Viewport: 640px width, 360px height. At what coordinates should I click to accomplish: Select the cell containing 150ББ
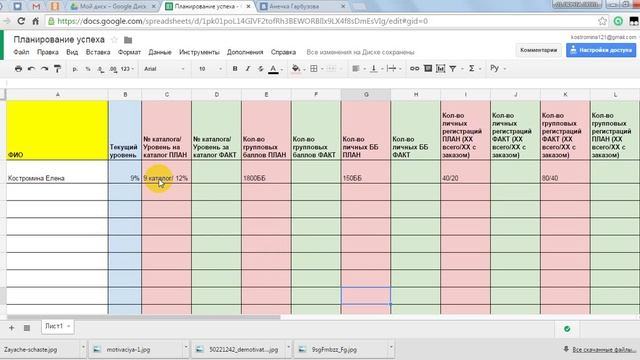pyautogui.click(x=366, y=172)
